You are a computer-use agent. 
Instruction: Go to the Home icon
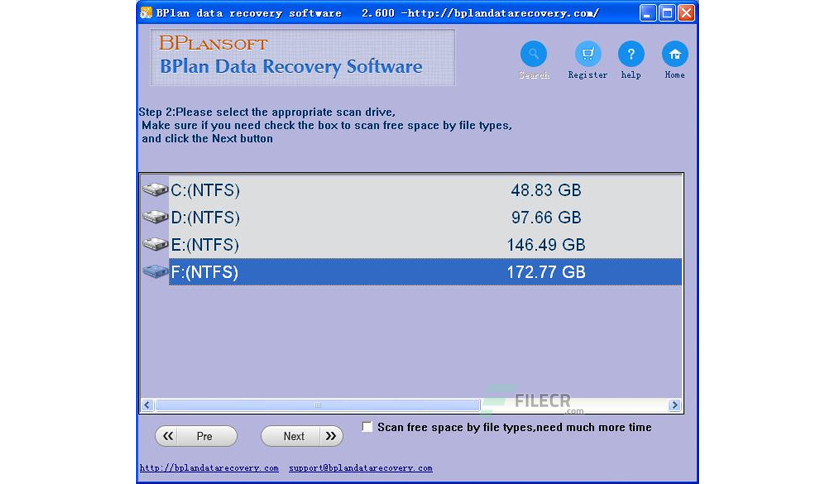tap(674, 54)
